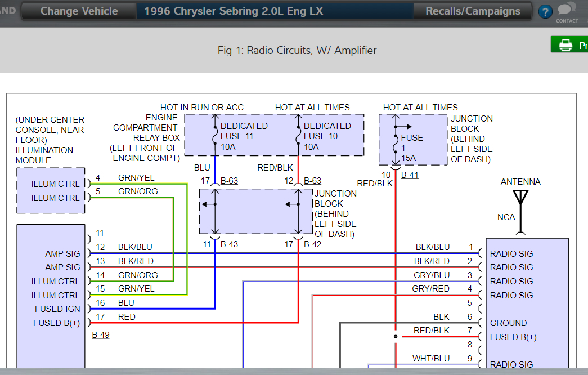Click the Fuse 1 15A symbol

point(396,138)
